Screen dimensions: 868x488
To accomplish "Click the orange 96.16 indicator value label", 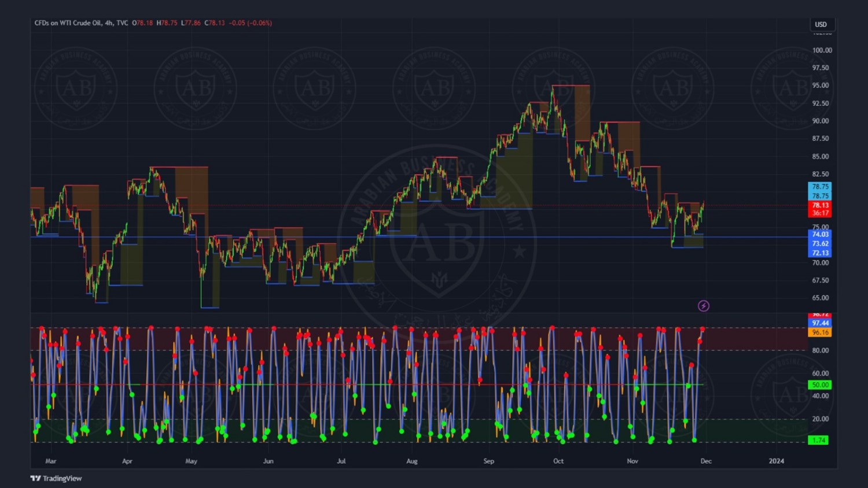I will coord(819,332).
